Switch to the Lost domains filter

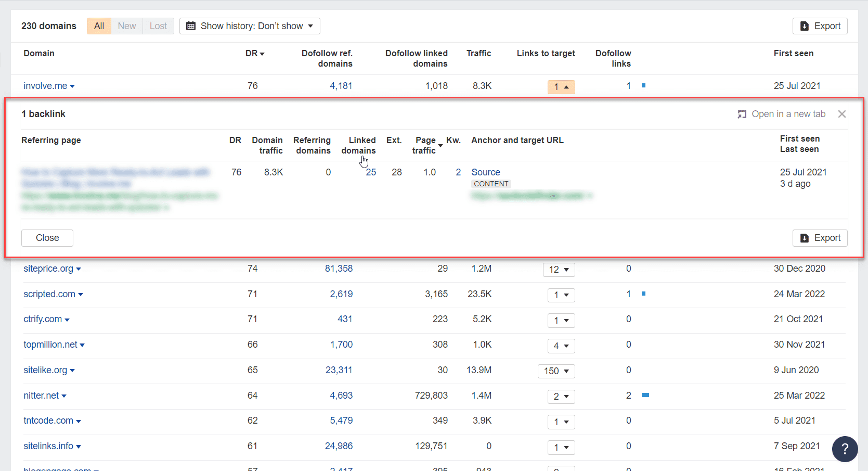(158, 26)
